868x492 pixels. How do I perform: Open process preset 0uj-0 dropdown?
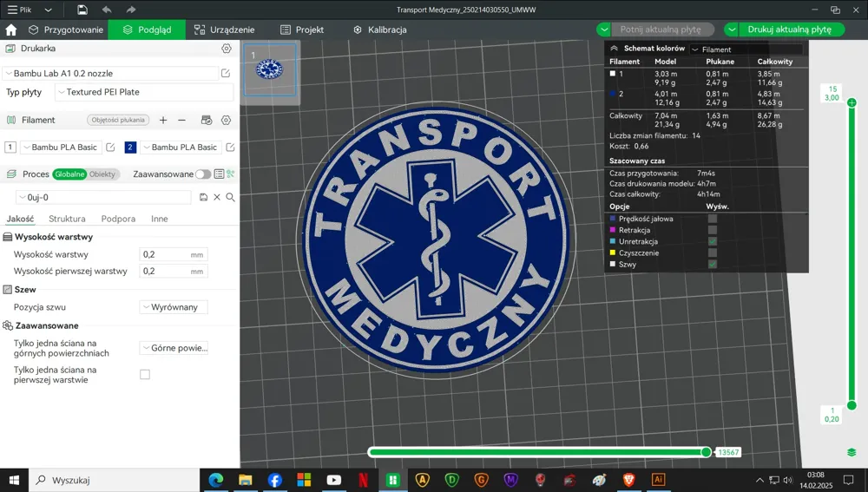pyautogui.click(x=103, y=197)
